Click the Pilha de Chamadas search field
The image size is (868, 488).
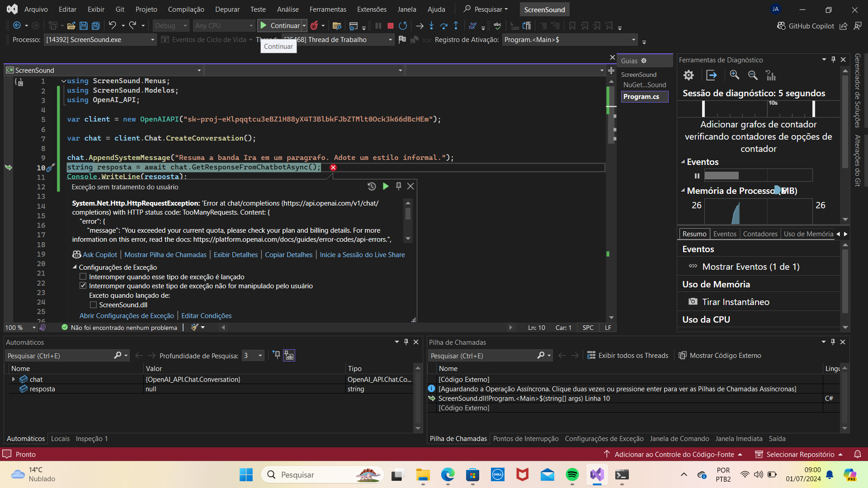[x=482, y=356]
